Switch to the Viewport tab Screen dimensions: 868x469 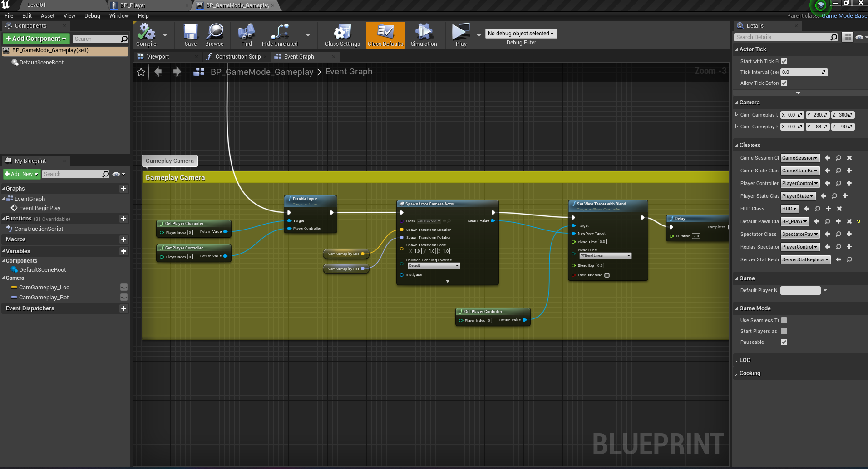tap(158, 57)
